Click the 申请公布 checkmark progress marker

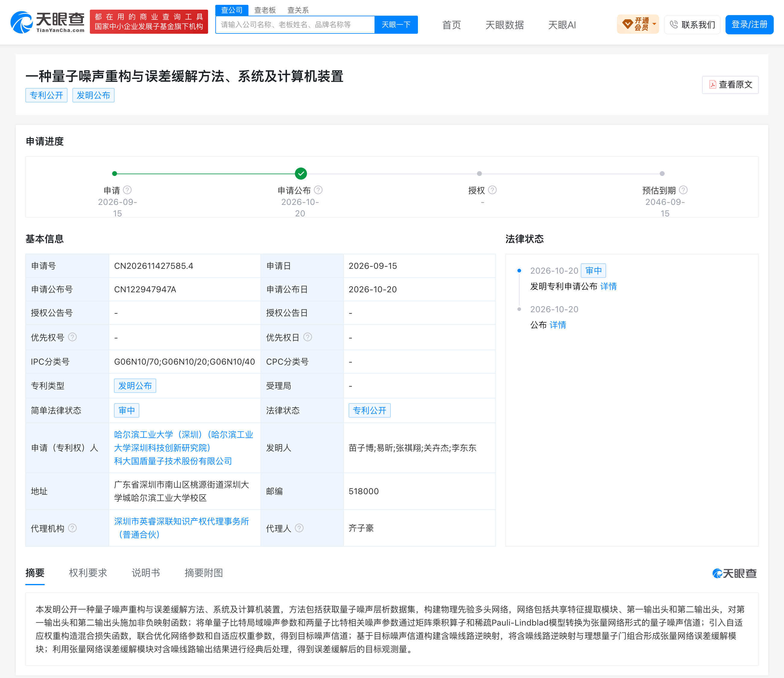click(301, 174)
